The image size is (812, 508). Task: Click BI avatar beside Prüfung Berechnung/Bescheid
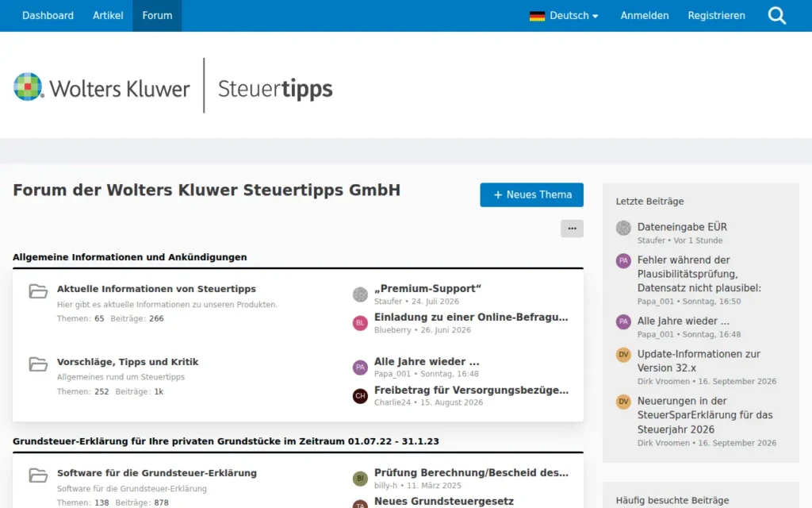coord(361,479)
